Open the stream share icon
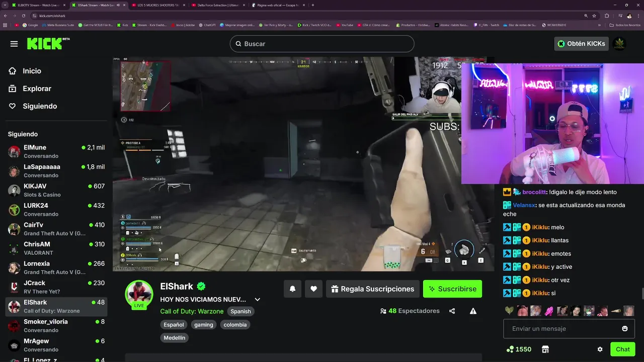 coord(452,311)
